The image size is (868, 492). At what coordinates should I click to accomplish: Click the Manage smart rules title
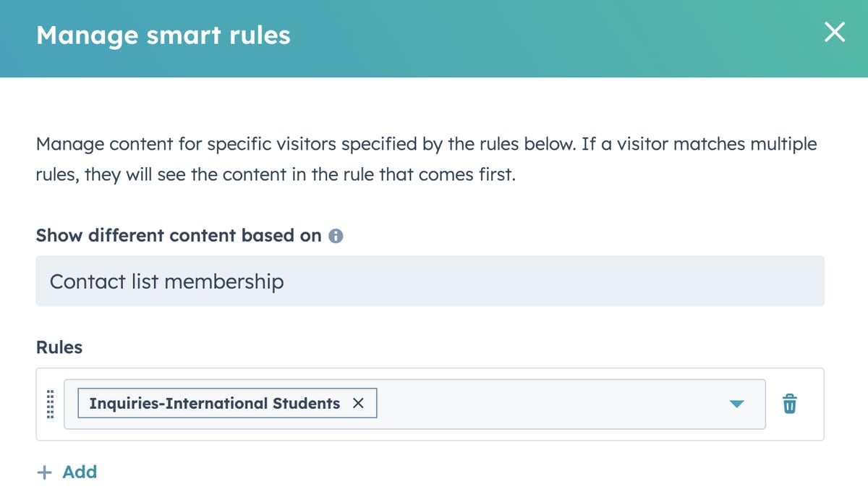click(x=163, y=35)
